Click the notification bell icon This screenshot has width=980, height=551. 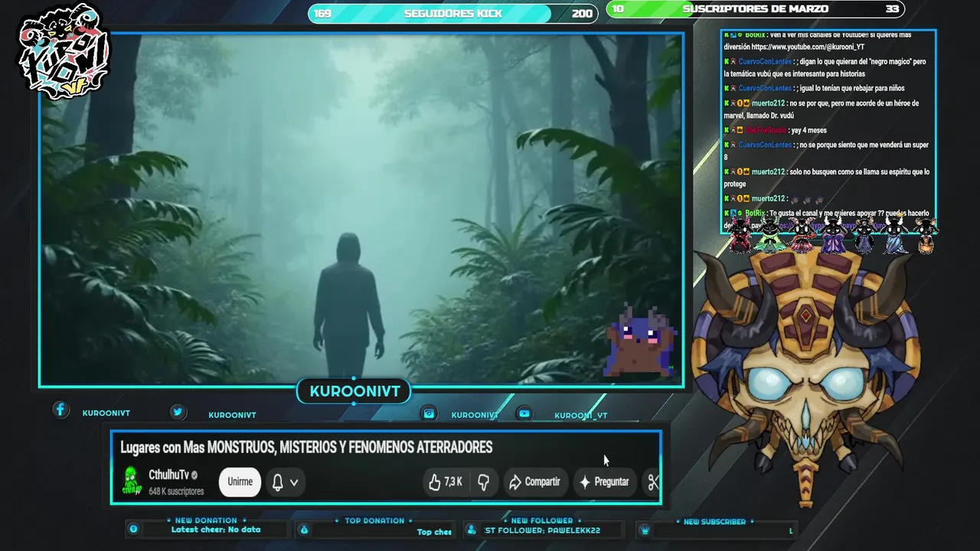[278, 482]
